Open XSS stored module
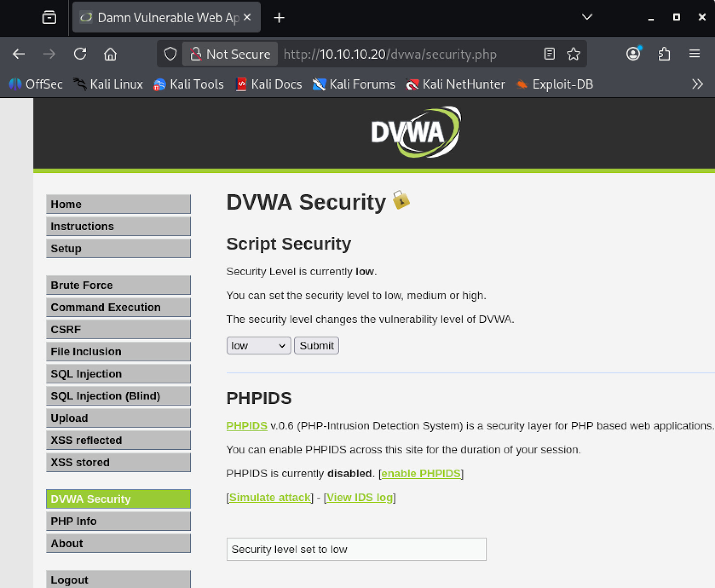The width and height of the screenshot is (715, 588). point(118,462)
